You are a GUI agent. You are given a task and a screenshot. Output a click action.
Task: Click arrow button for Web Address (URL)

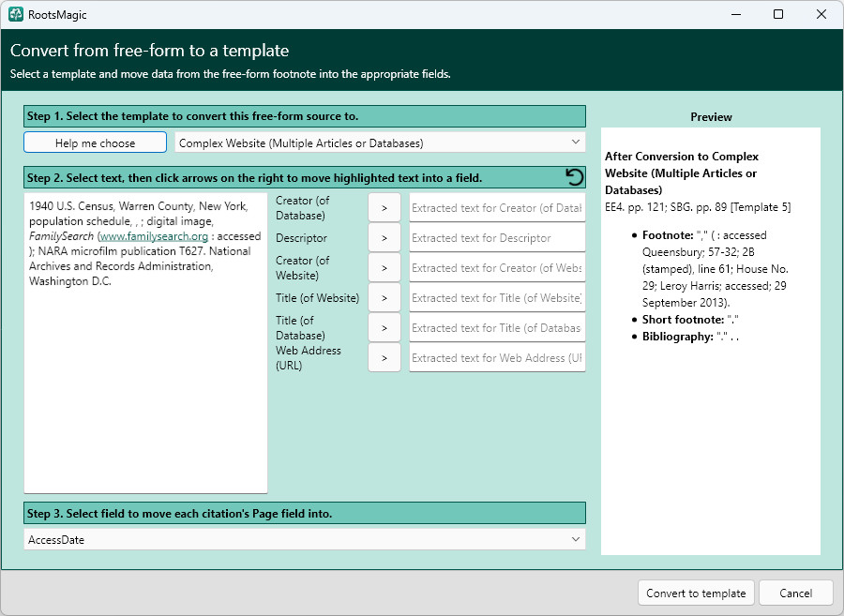point(384,358)
